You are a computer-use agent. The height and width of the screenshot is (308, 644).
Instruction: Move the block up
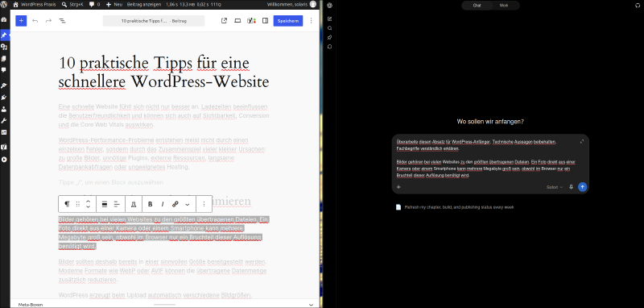(x=88, y=201)
